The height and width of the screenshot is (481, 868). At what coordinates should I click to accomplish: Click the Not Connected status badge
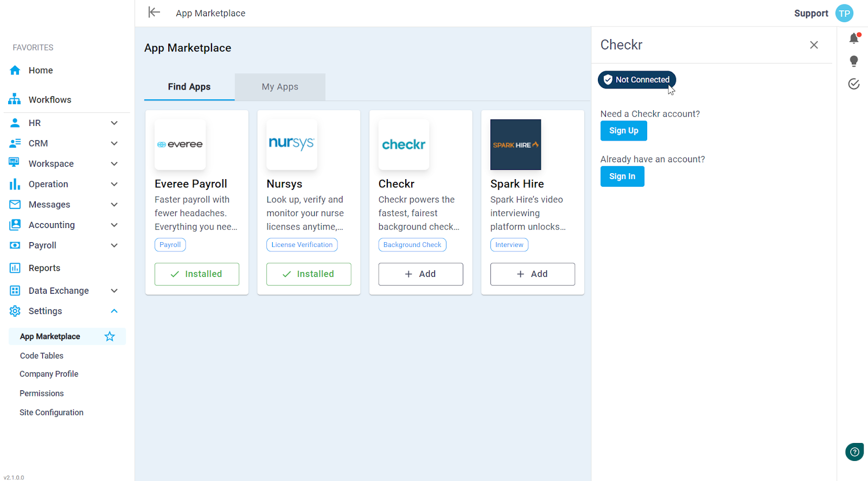(637, 80)
